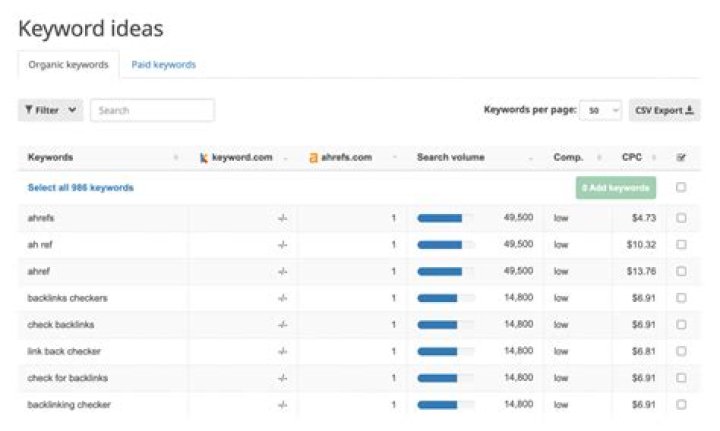Click into the Search input field
Image resolution: width=720 pixels, height=431 pixels.
[152, 110]
